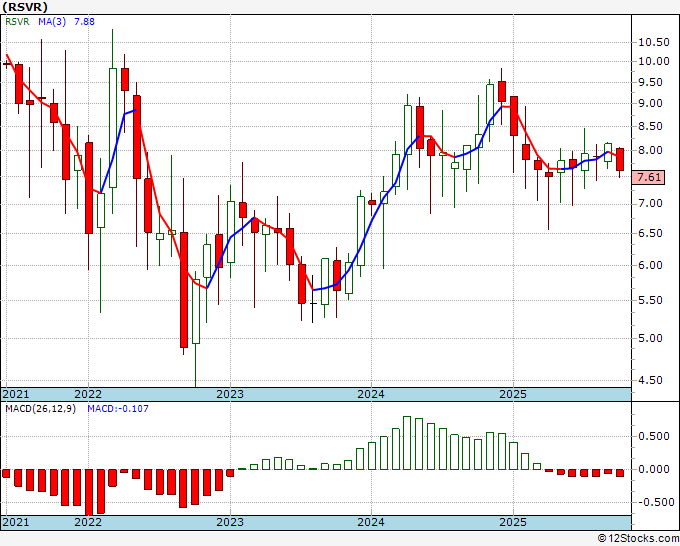The width and height of the screenshot is (680, 546).
Task: Click the last red candlestick beside 7.61
Action: [x=620, y=160]
